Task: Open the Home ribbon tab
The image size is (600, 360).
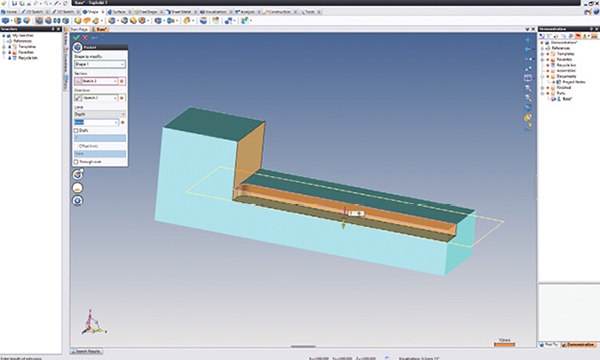Action: pyautogui.click(x=9, y=12)
